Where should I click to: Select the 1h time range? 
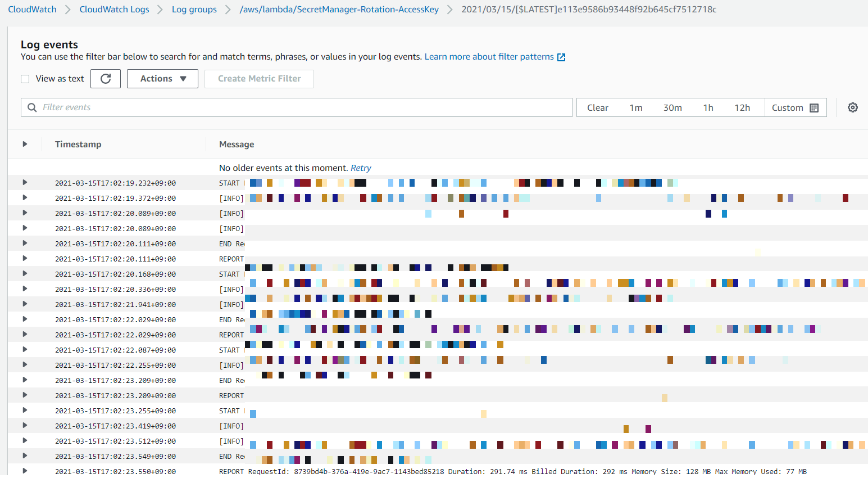point(708,108)
